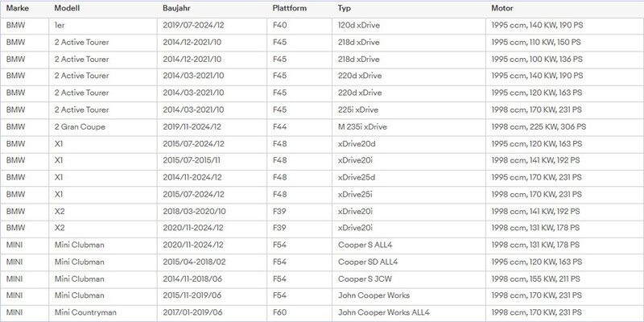Screen dimensions: 644x322
Task: Select the '1er' model cell
Action: point(60,25)
